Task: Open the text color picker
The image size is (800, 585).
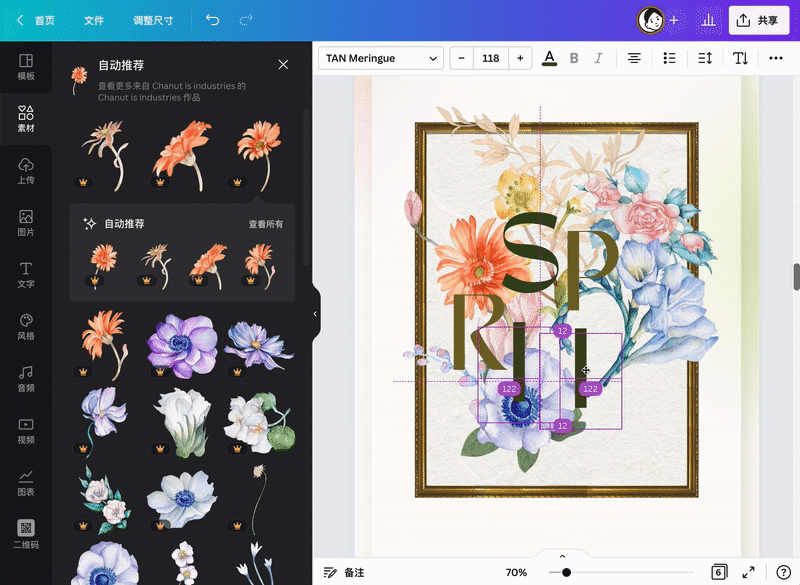Action: pyautogui.click(x=549, y=58)
